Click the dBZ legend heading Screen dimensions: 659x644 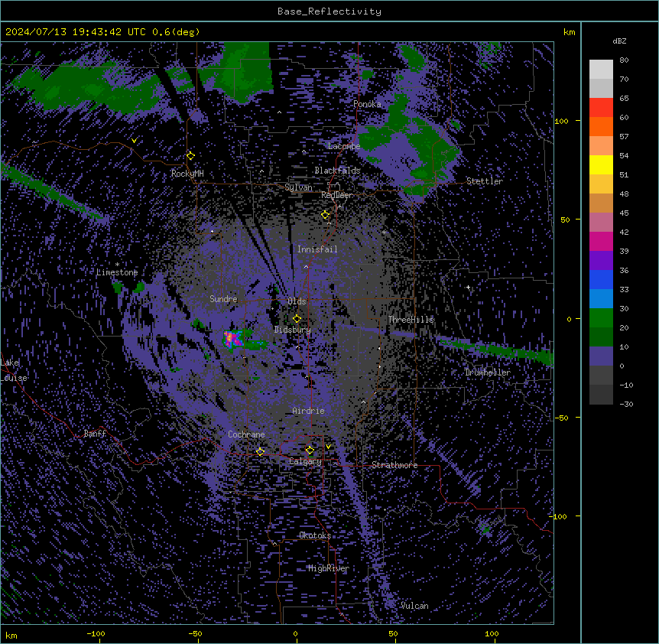pyautogui.click(x=619, y=41)
